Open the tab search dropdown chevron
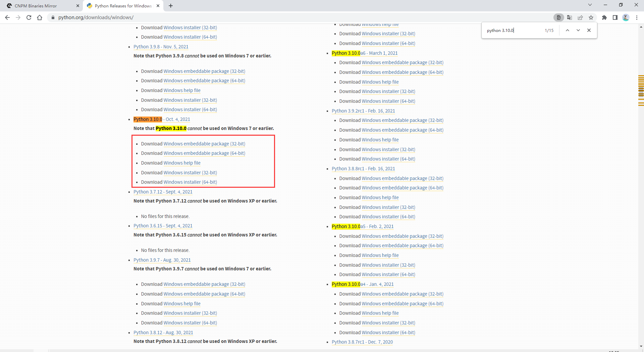The width and height of the screenshot is (644, 352). point(590,5)
